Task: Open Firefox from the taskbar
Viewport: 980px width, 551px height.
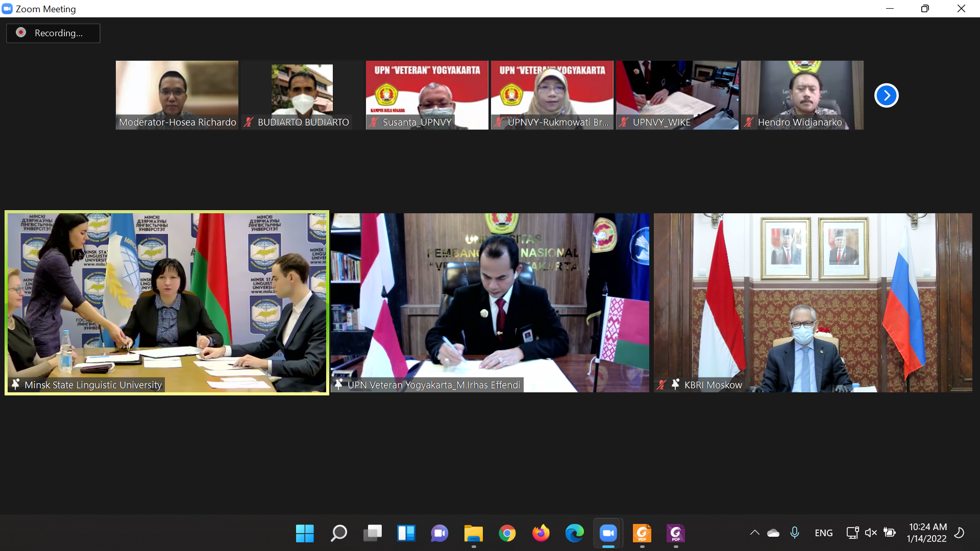Action: [x=542, y=533]
